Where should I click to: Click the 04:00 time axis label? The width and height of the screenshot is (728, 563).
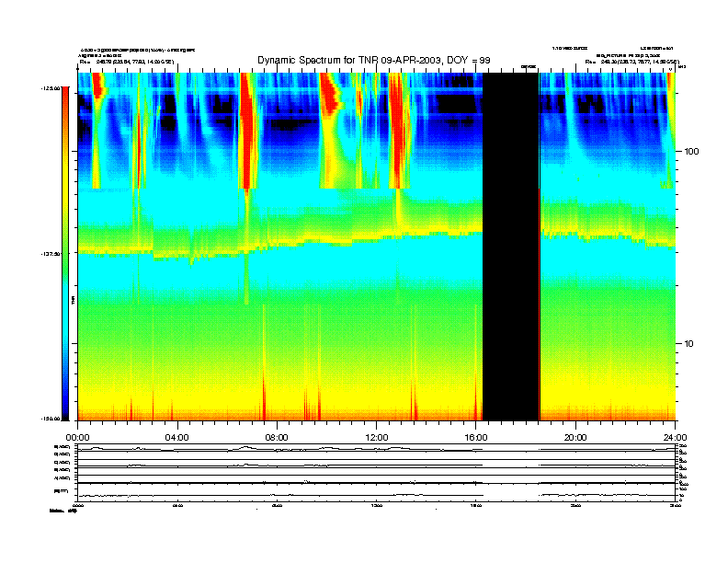(177, 438)
